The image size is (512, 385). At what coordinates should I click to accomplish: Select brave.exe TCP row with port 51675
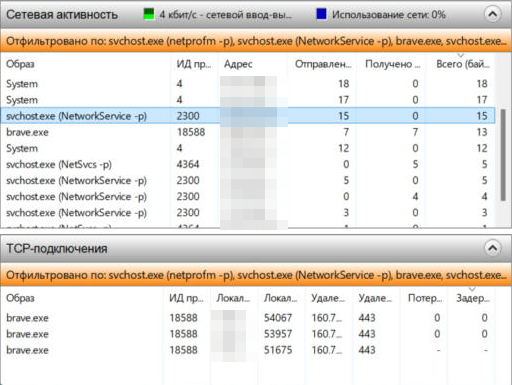[247, 350]
